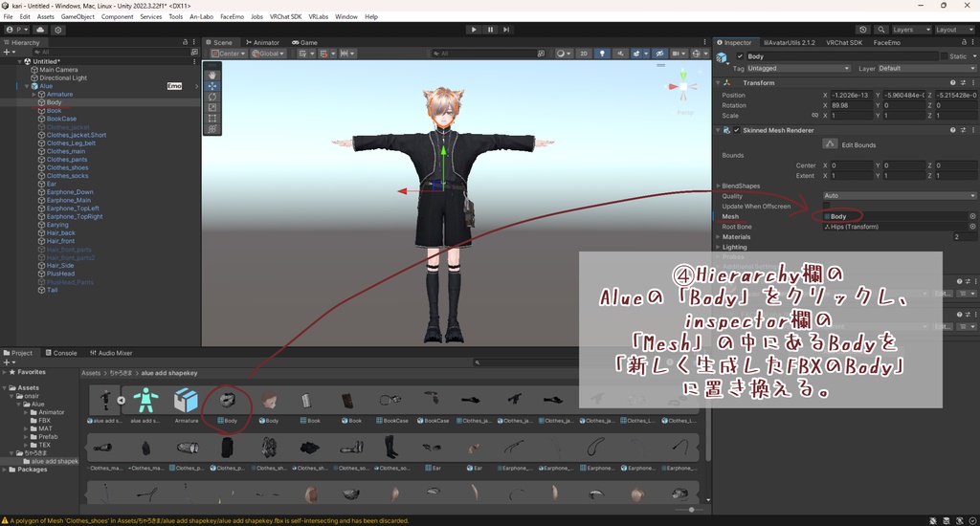This screenshot has height=526, width=980.
Task: Expand the Armature hierarchy item
Action: [x=34, y=95]
